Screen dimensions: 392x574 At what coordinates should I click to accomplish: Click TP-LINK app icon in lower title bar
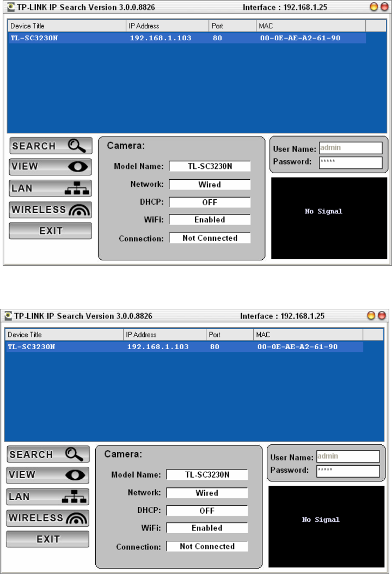[x=8, y=315]
